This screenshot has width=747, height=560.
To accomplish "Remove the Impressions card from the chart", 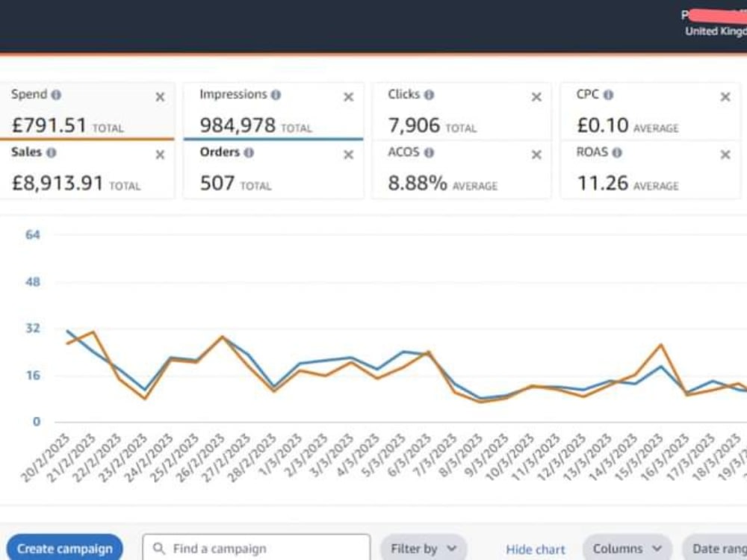I will click(x=348, y=97).
